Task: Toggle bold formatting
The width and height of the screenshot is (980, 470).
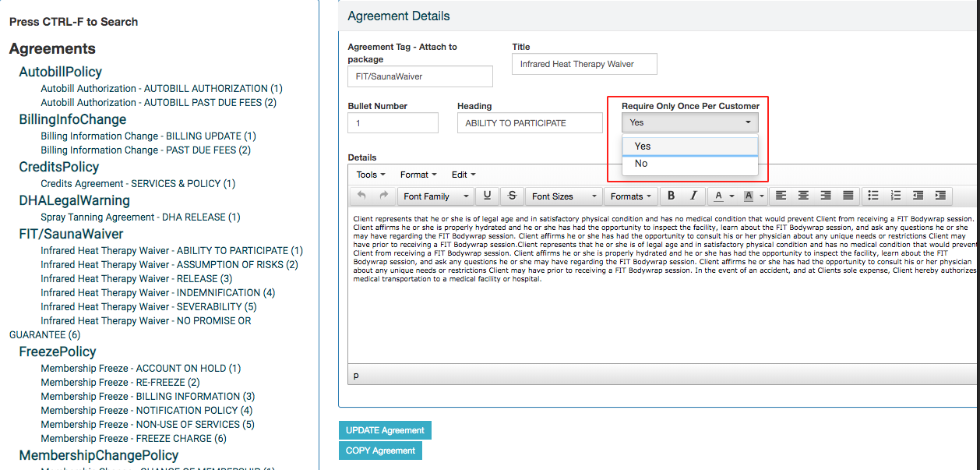Action: (672, 196)
